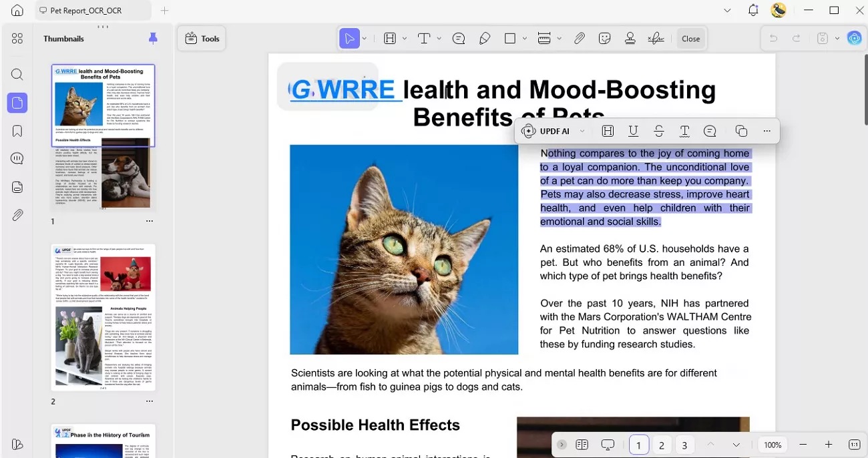Expand shape tool options arrow
Screen dimensions: 868x458
click(525, 39)
